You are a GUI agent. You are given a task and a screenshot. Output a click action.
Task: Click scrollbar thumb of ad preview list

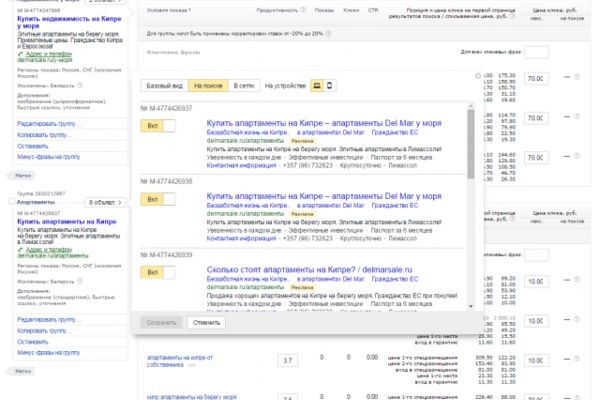(471, 144)
